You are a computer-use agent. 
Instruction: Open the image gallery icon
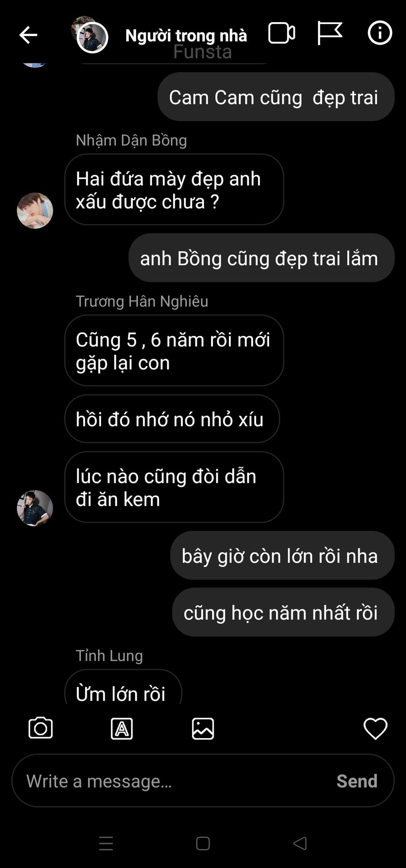pos(203,729)
